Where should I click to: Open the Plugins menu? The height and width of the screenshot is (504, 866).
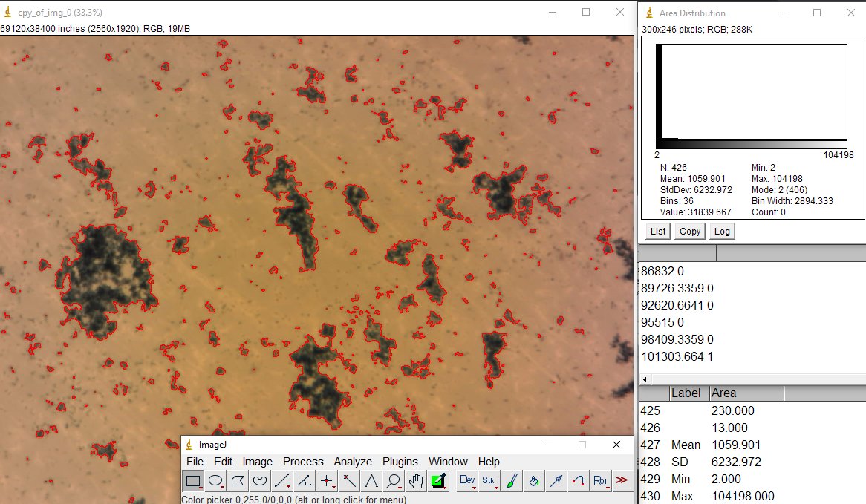(400, 462)
